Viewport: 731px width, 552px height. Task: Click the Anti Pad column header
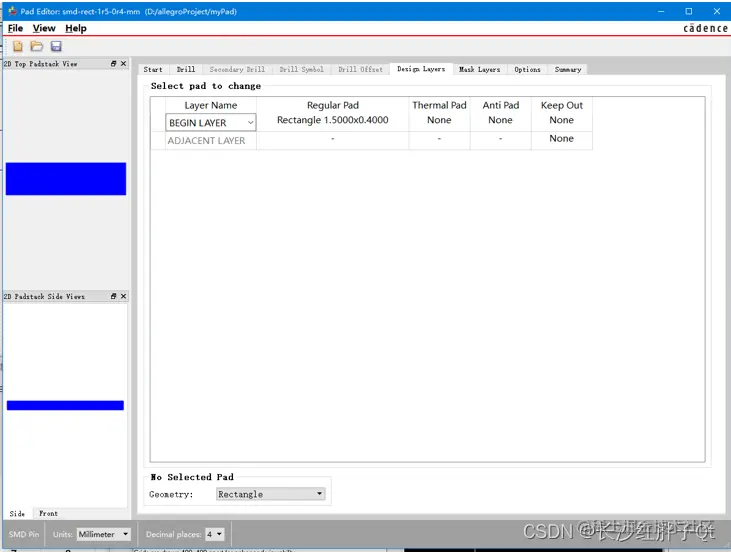click(501, 105)
